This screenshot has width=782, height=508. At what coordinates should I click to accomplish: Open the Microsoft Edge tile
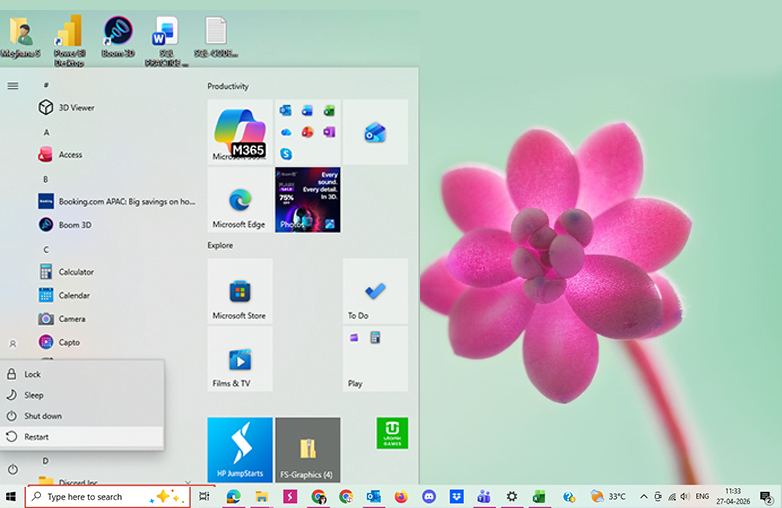(240, 199)
